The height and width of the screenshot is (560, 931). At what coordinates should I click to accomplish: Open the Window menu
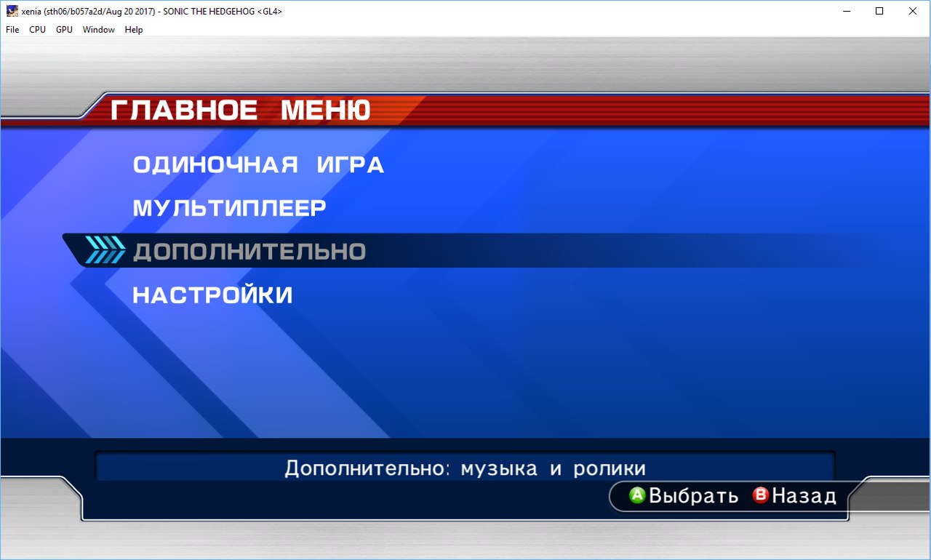99,30
